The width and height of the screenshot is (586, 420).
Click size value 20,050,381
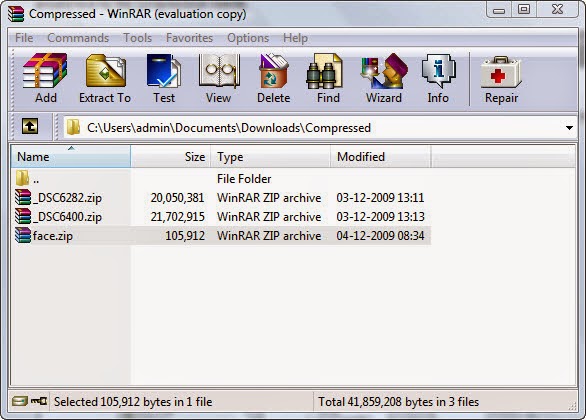click(178, 198)
